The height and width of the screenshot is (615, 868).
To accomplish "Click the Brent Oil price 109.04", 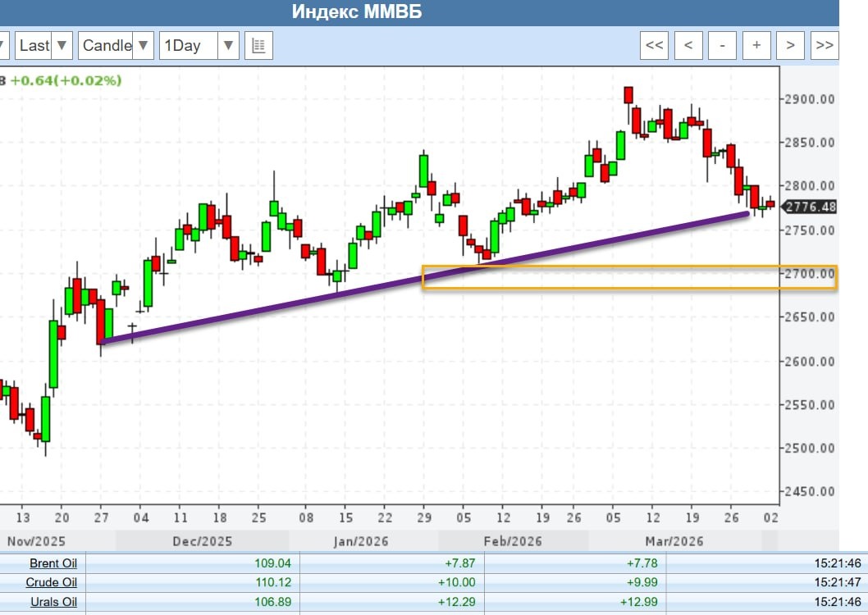I will (272, 563).
